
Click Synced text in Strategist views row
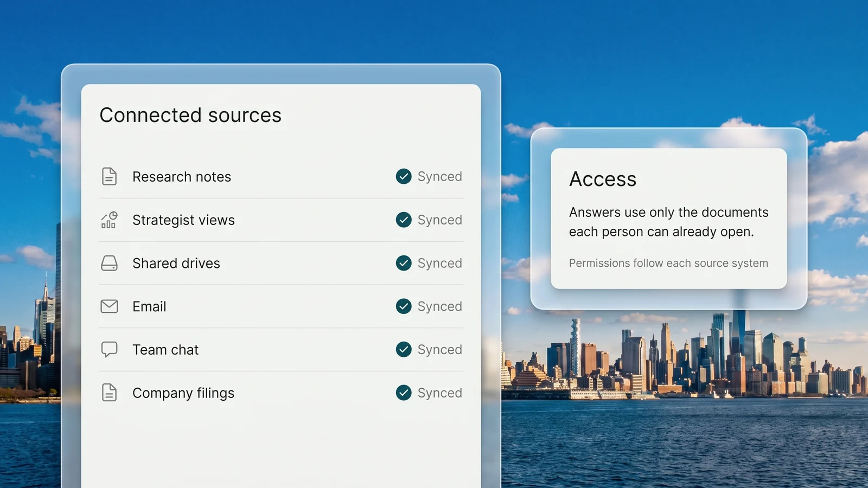[x=440, y=220]
